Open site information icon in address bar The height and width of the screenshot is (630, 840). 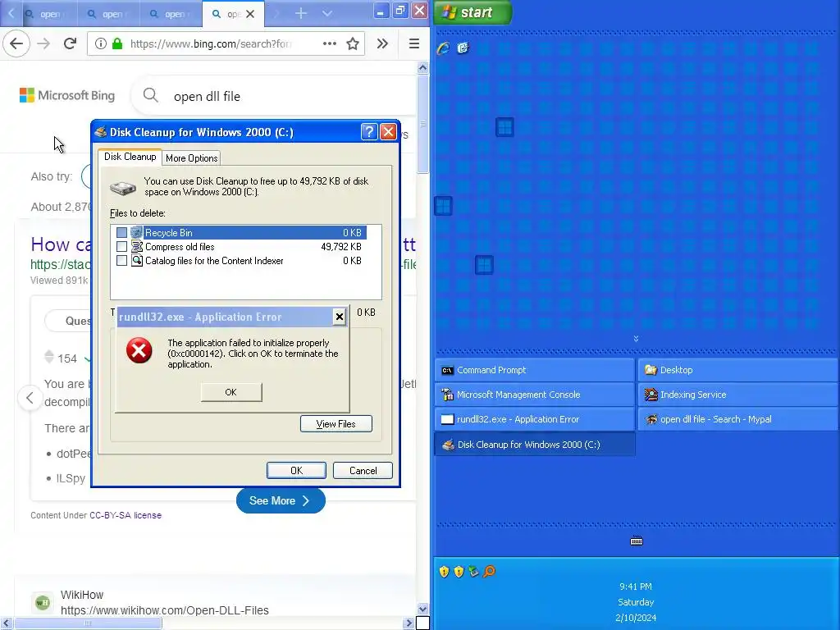pos(100,44)
